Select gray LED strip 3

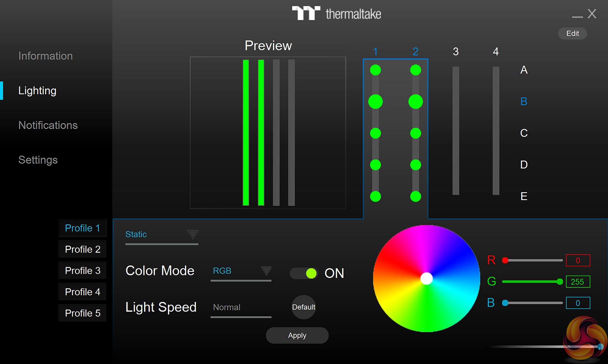[456, 130]
